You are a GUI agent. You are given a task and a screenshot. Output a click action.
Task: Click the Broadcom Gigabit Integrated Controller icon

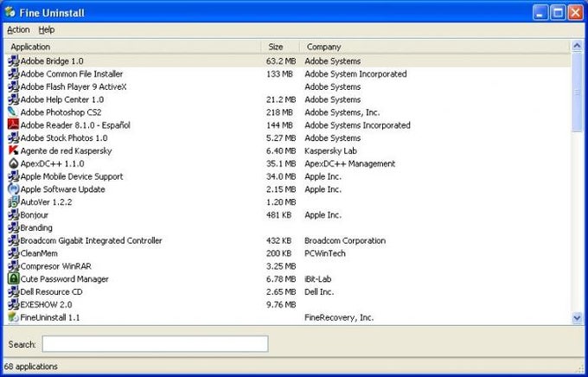14,240
